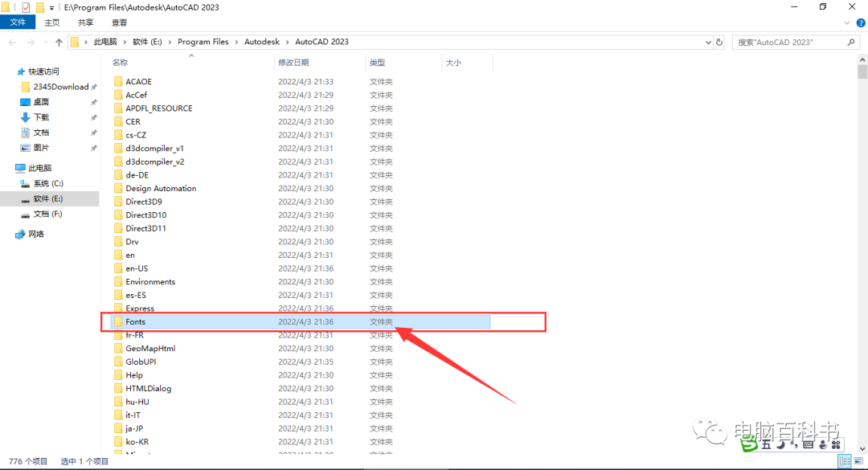Sort by Date modified (修改日期) header
Screen dimensions: 868x470
click(x=293, y=63)
